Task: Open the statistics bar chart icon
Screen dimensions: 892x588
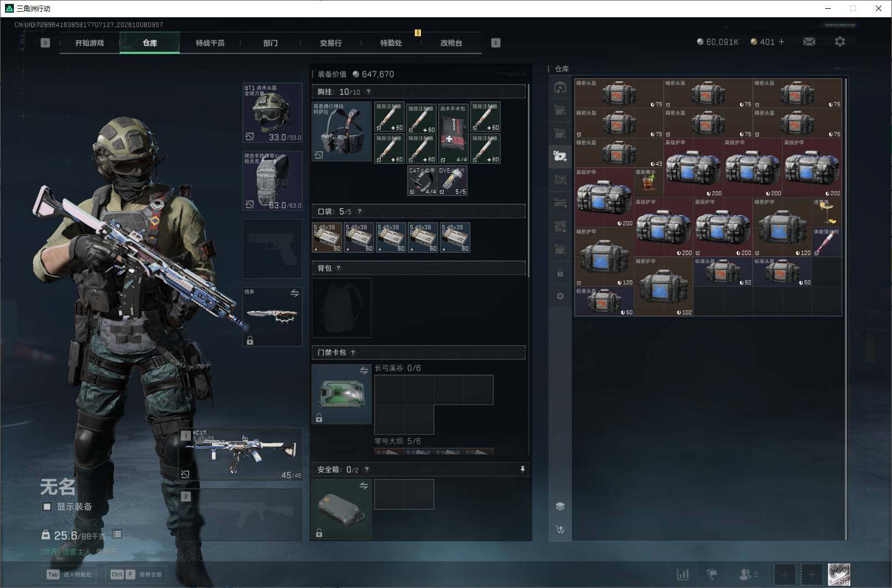Action: [683, 574]
